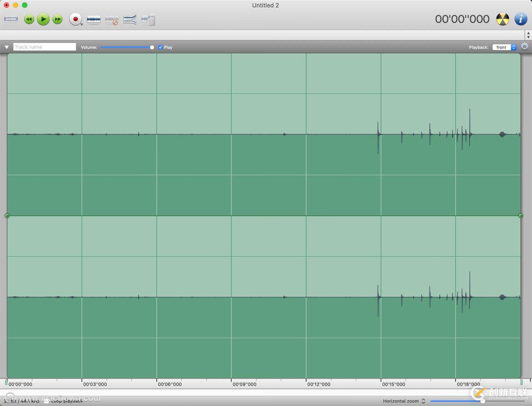Click the Horizontal zoom stepper arrows
Image resolution: width=532 pixels, height=406 pixels.
(x=423, y=401)
